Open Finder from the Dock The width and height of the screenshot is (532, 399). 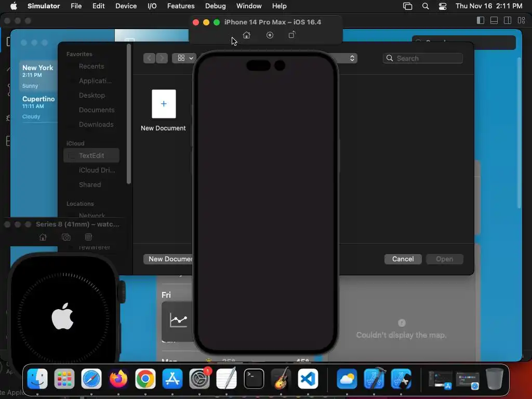point(37,379)
